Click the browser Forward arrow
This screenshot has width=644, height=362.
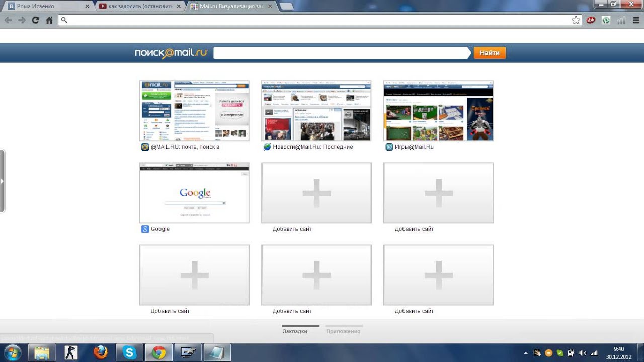click(22, 20)
